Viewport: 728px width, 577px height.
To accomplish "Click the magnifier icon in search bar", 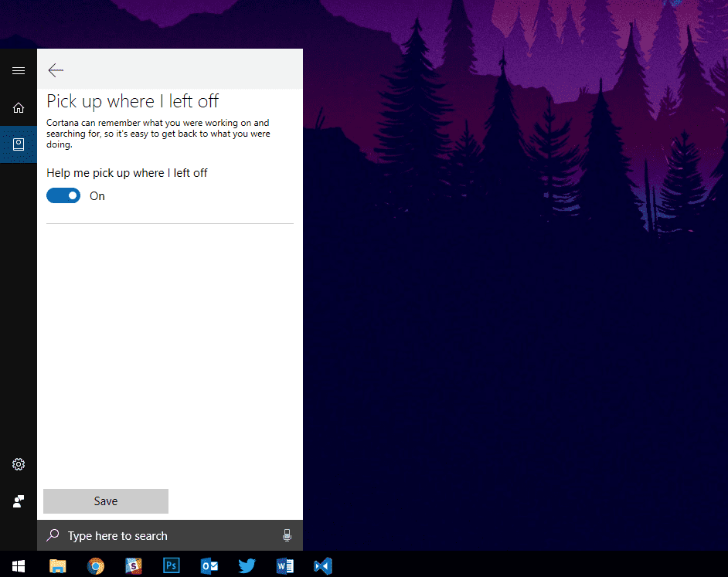I will [x=53, y=535].
